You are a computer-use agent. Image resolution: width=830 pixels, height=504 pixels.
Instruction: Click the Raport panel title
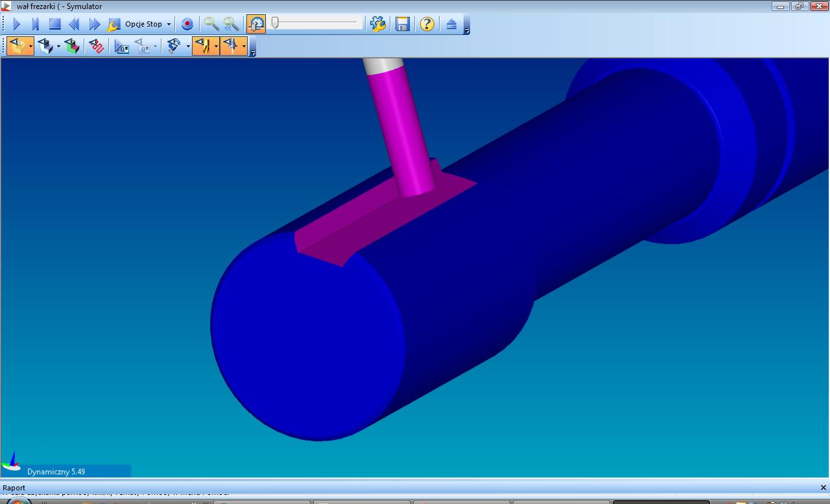coord(14,487)
